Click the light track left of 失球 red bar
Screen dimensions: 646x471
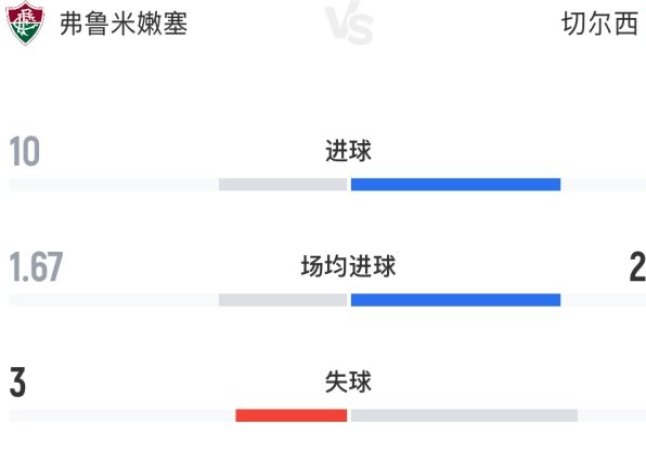(122, 415)
